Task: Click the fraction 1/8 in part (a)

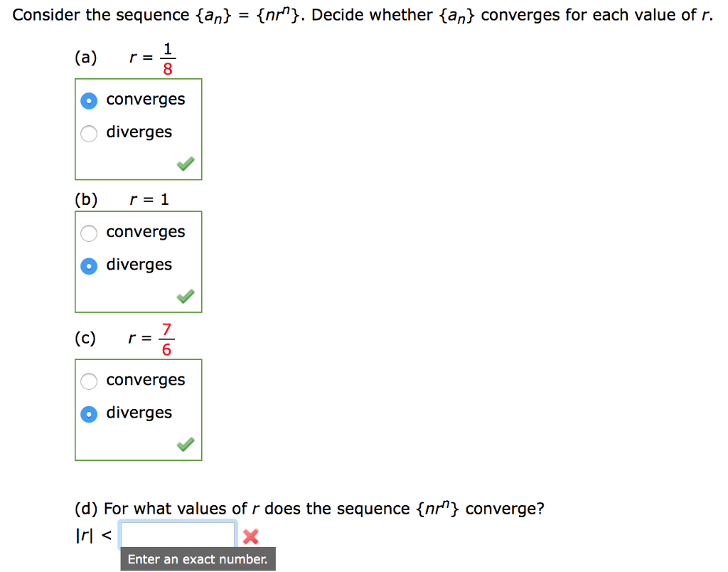Action: [x=166, y=57]
